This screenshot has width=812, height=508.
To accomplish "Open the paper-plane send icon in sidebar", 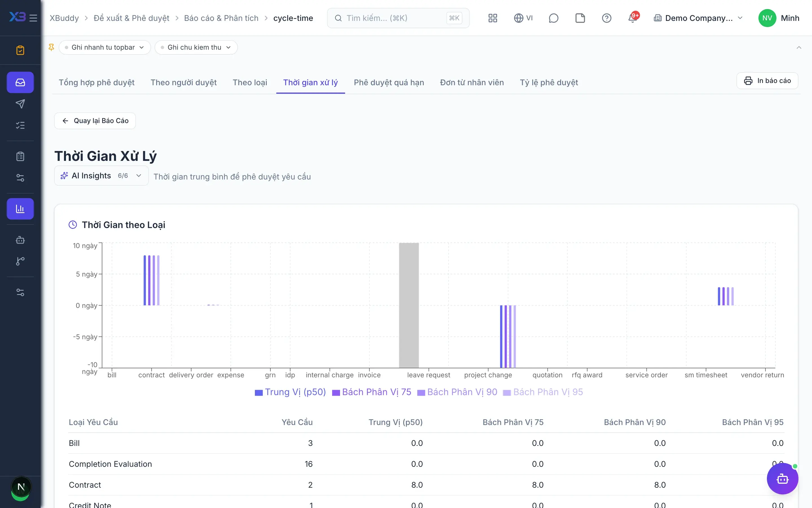I will [x=20, y=104].
